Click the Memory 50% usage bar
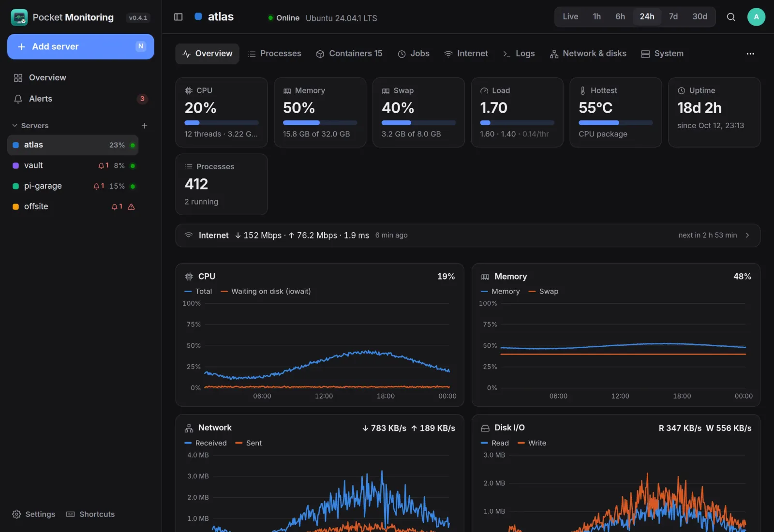 click(320, 123)
